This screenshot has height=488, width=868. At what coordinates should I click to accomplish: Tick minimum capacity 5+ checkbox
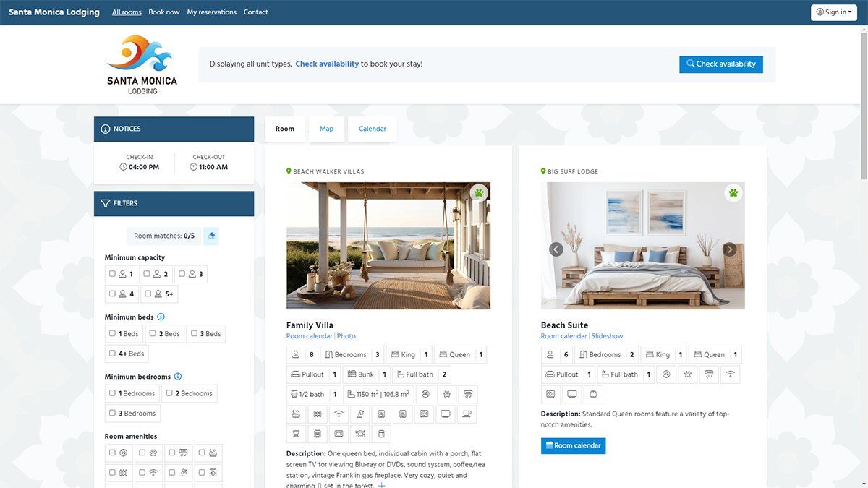[x=147, y=294]
